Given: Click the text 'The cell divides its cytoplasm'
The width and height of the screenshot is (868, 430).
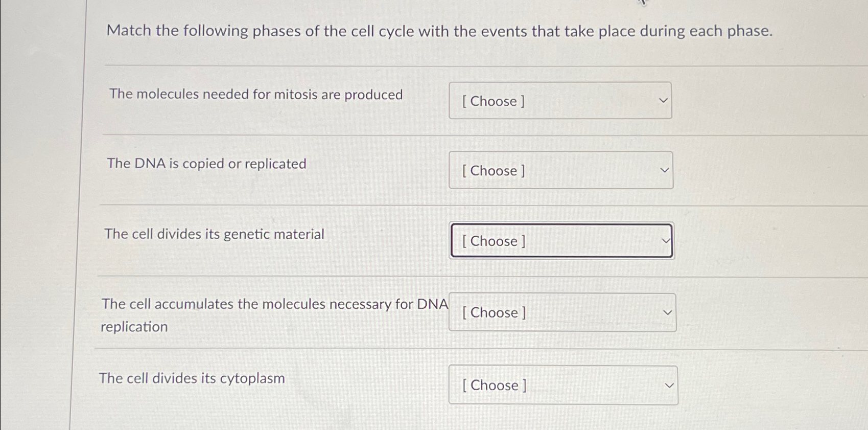Looking at the screenshot, I should pos(192,378).
